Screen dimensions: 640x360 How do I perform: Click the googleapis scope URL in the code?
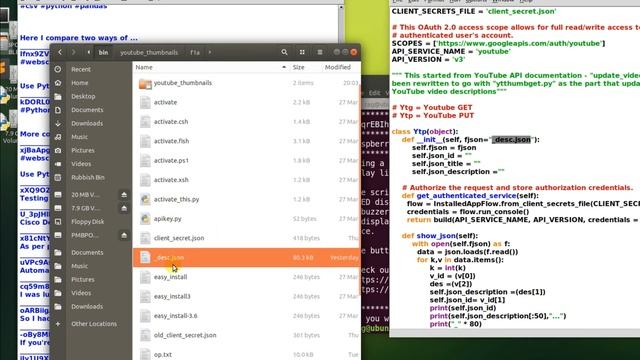(x=519, y=43)
